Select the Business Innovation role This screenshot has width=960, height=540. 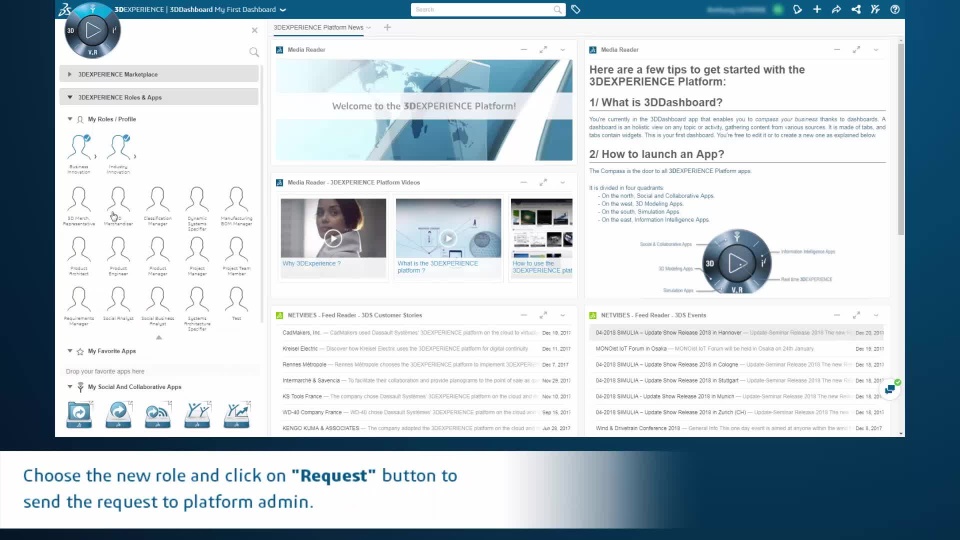pyautogui.click(x=79, y=154)
